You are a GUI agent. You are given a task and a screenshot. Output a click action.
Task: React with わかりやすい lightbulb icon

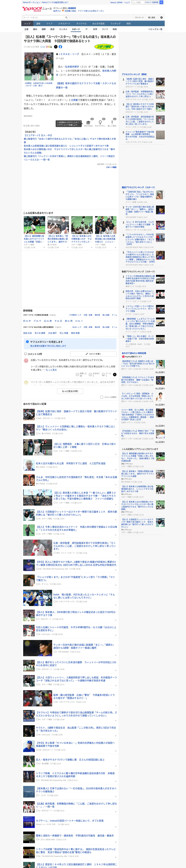pyautogui.click(x=100, y=122)
